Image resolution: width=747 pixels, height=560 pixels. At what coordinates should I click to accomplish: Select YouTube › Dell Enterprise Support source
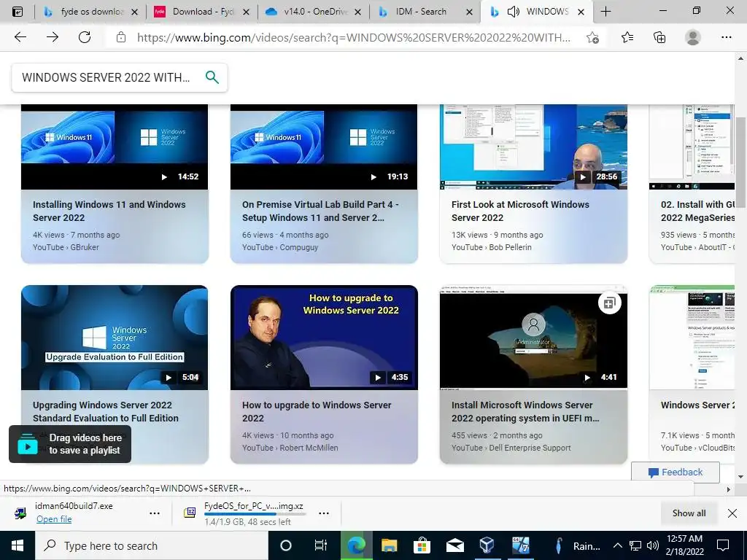pyautogui.click(x=511, y=448)
